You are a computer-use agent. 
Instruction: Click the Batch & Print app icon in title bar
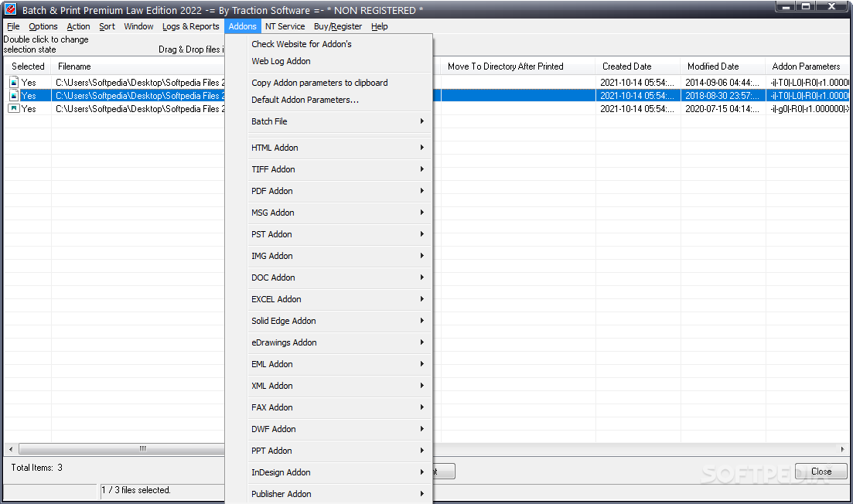point(10,9)
